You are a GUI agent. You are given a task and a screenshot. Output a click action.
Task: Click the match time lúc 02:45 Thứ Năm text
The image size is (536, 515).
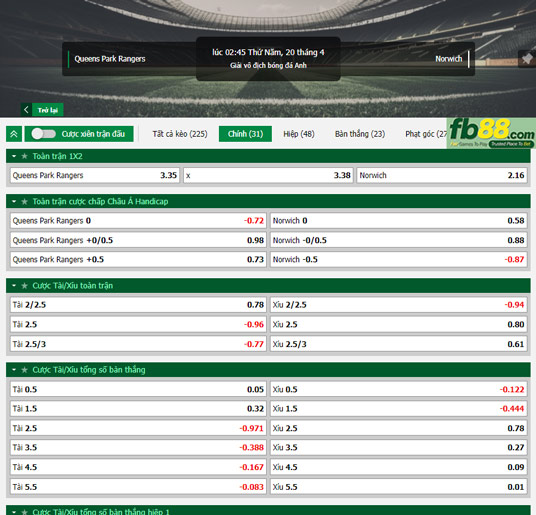268,52
